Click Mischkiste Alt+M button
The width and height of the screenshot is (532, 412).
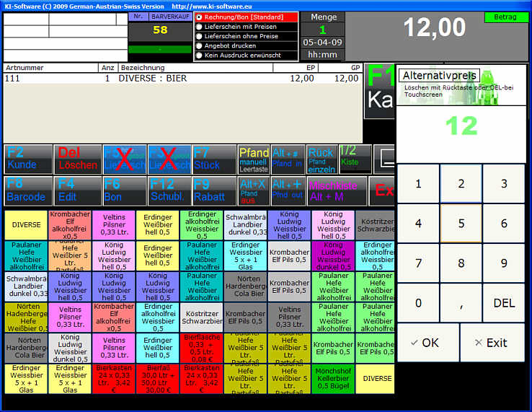click(x=337, y=191)
